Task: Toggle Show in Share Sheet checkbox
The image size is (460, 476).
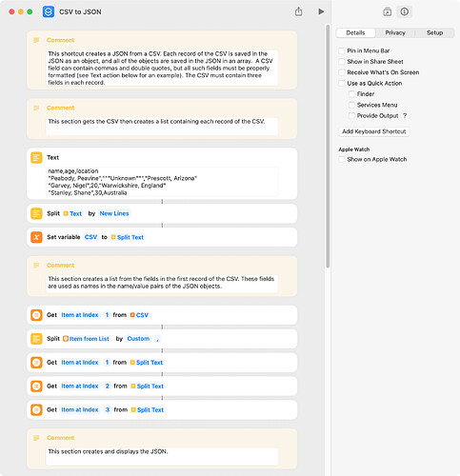Action: 342,62
